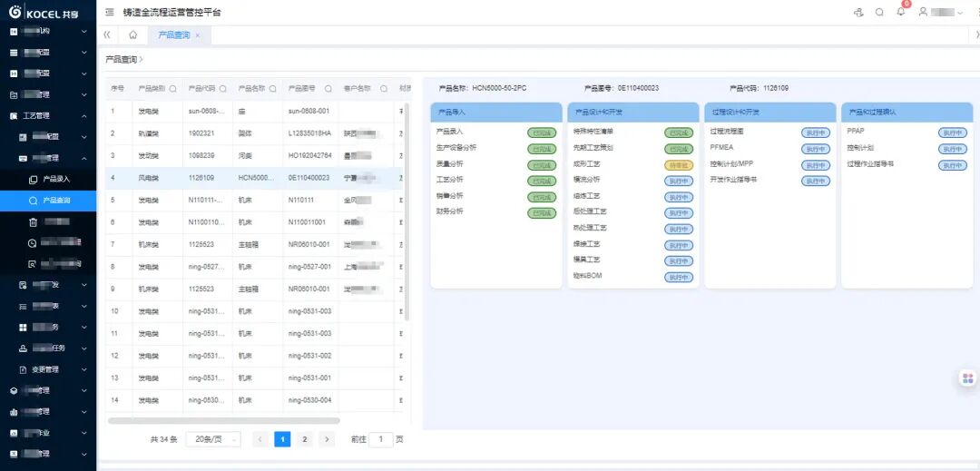980x471 pixels.
Task: Select 产品查询 in the sidebar menu
Action: click(x=48, y=201)
